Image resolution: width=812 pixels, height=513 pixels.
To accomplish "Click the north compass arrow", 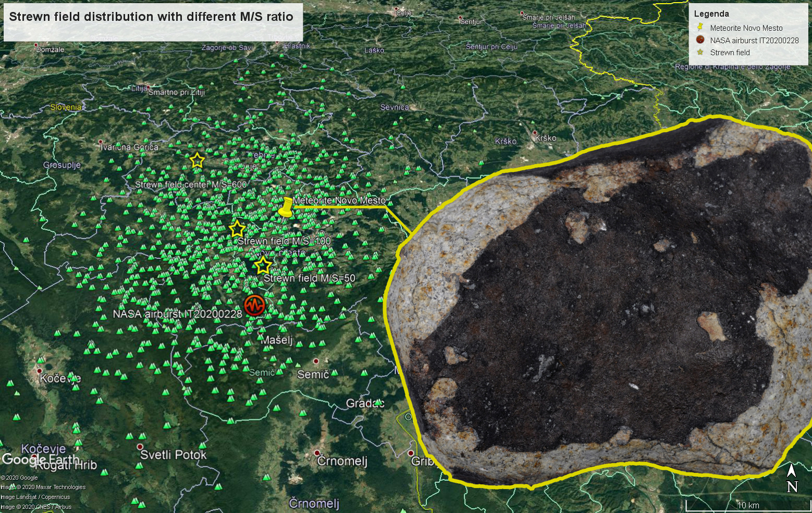I will point(792,479).
